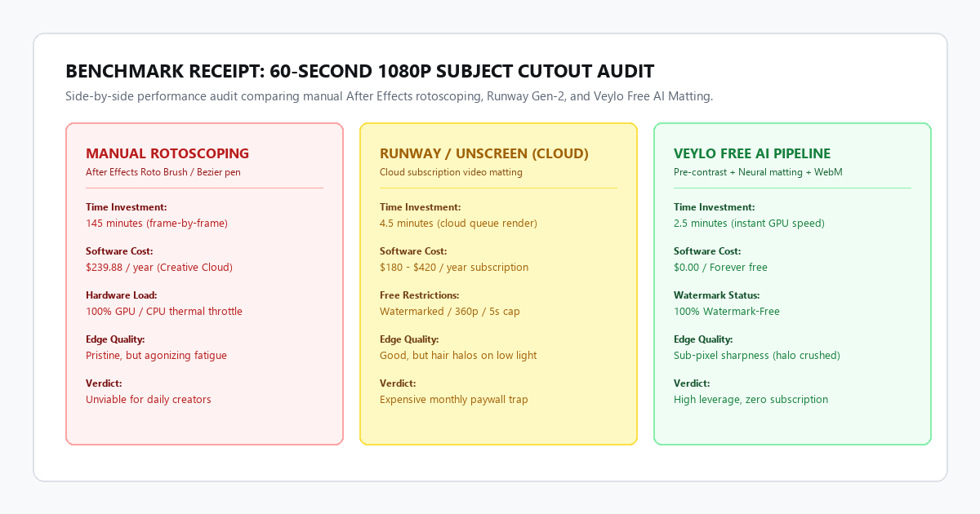Click the Veylo Free AI Pipeline title
This screenshot has height=514, width=980.
tap(752, 153)
